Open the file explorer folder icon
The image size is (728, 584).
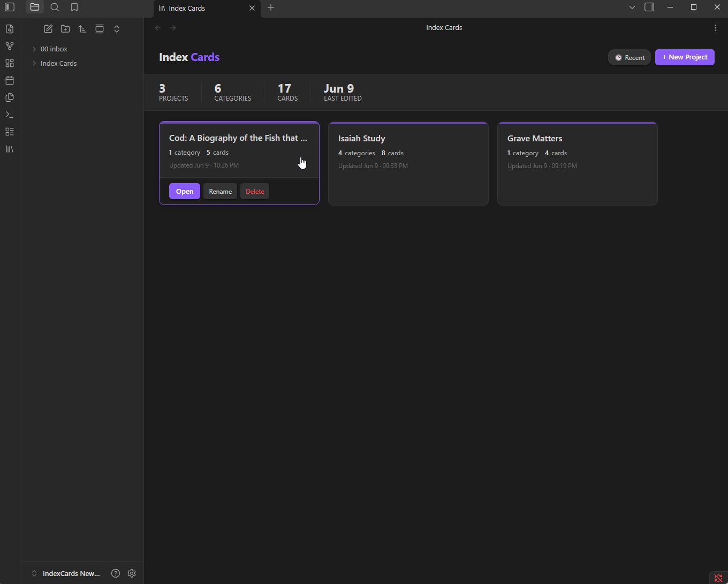(35, 7)
